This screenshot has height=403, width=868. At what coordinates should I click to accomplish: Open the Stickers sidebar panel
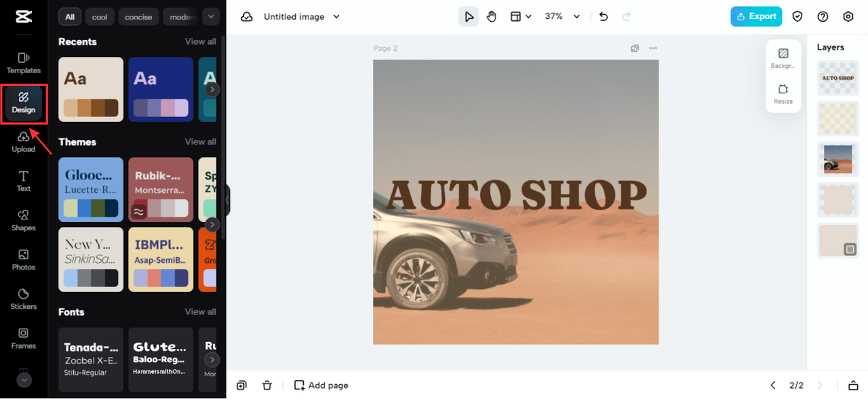coord(24,299)
